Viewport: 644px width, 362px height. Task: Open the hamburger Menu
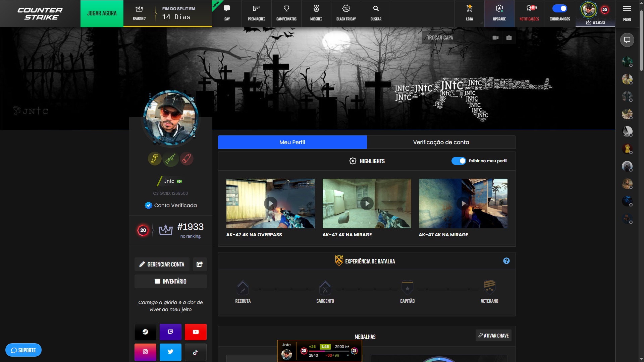[x=627, y=13]
